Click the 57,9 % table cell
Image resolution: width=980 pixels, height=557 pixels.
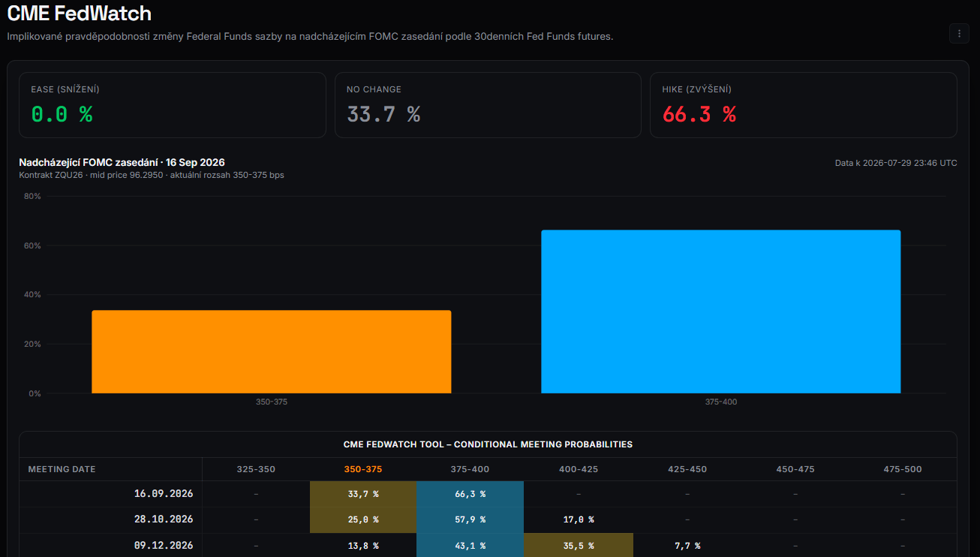[x=470, y=519]
